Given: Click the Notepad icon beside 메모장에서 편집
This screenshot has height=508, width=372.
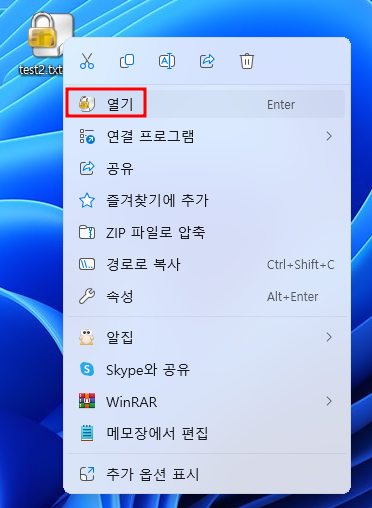Looking at the screenshot, I should click(x=87, y=433).
